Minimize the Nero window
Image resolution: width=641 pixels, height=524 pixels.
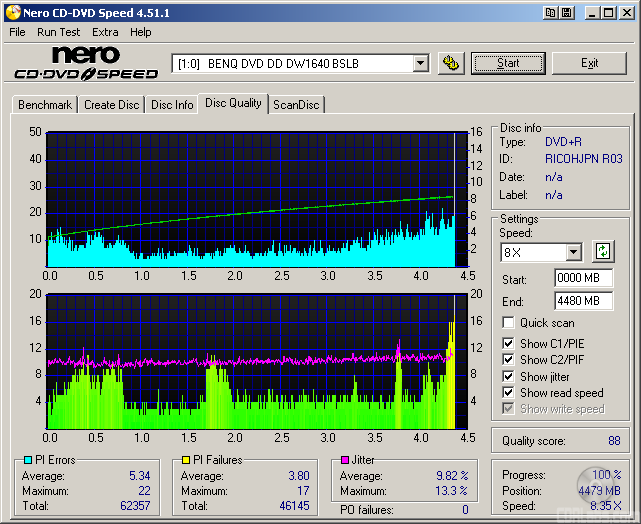pos(592,12)
